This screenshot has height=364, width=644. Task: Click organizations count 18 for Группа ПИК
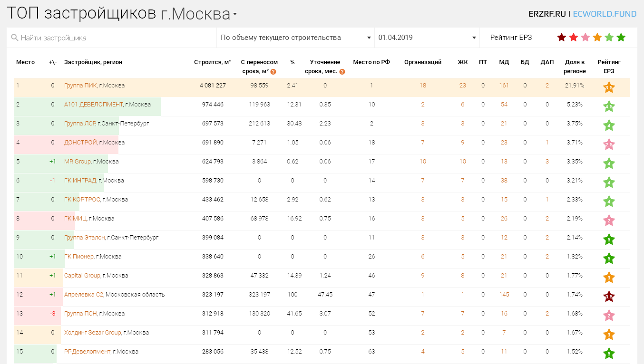pyautogui.click(x=423, y=86)
